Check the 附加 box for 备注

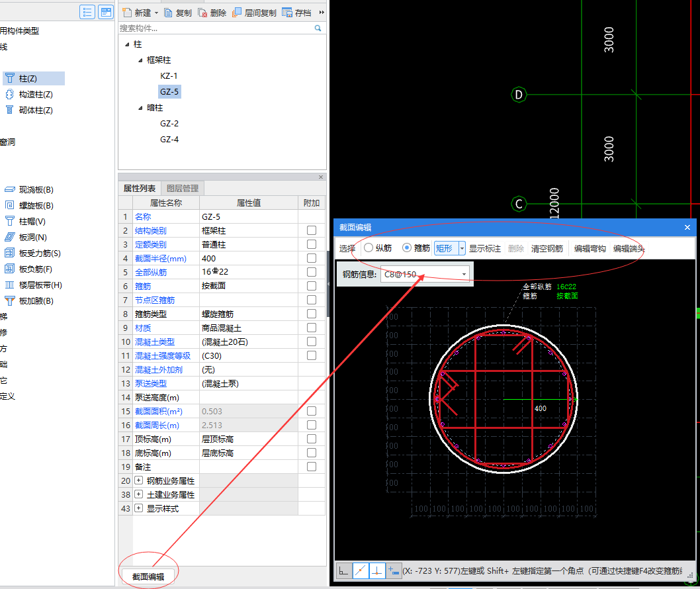pyautogui.click(x=312, y=467)
